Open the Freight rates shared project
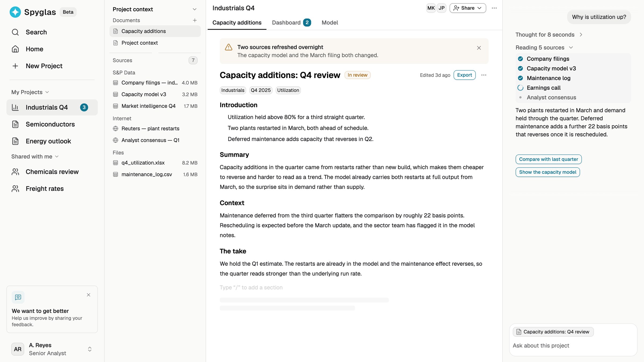The width and height of the screenshot is (644, 362). pos(52,189)
